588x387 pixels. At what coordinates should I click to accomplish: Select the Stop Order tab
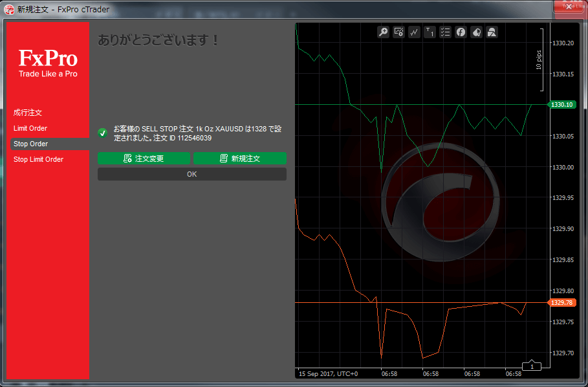[50, 144]
